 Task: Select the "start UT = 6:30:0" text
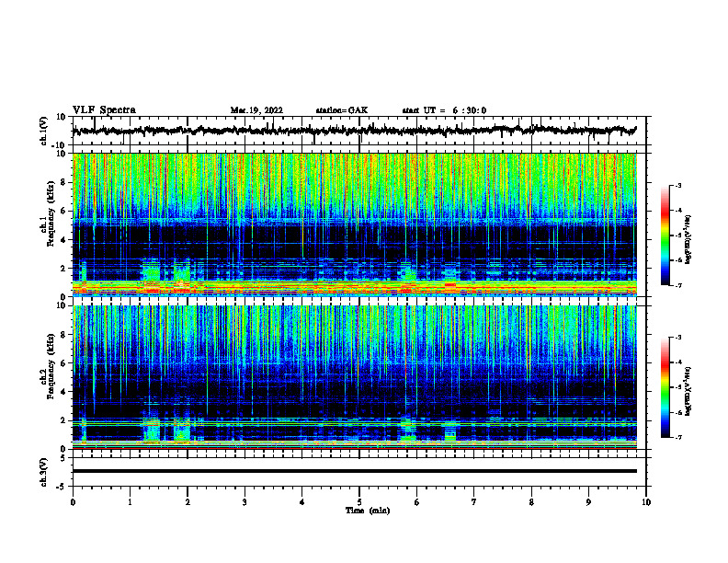[x=444, y=110]
